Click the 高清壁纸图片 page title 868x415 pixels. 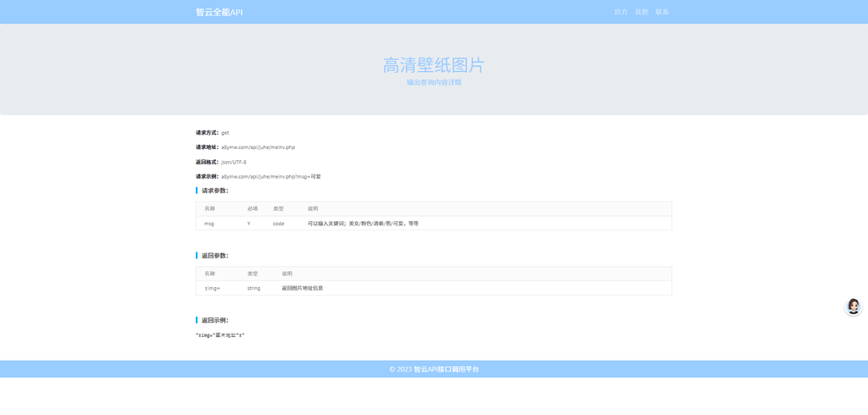tap(433, 65)
